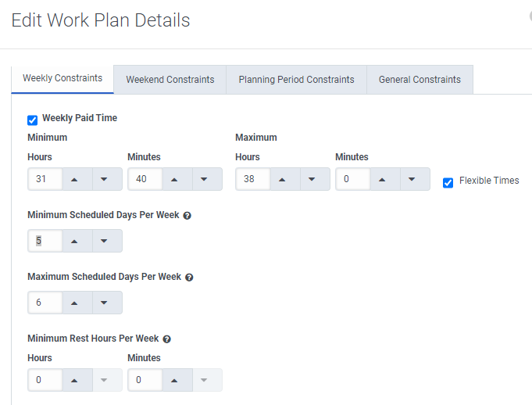Toggle the Flexible Times checkbox
Viewport: 532px width, 405px height.
448,182
